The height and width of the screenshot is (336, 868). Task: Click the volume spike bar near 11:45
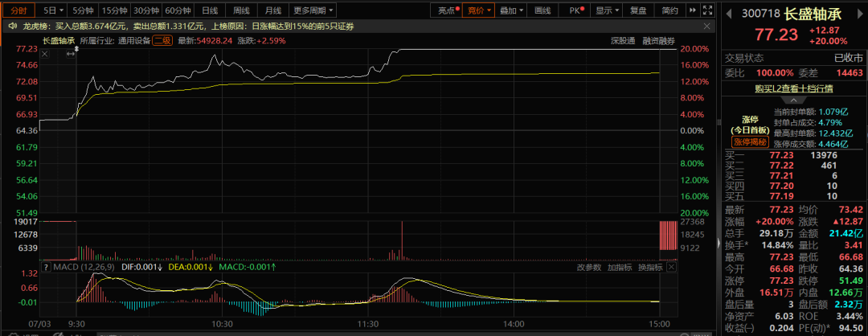coord(402,240)
